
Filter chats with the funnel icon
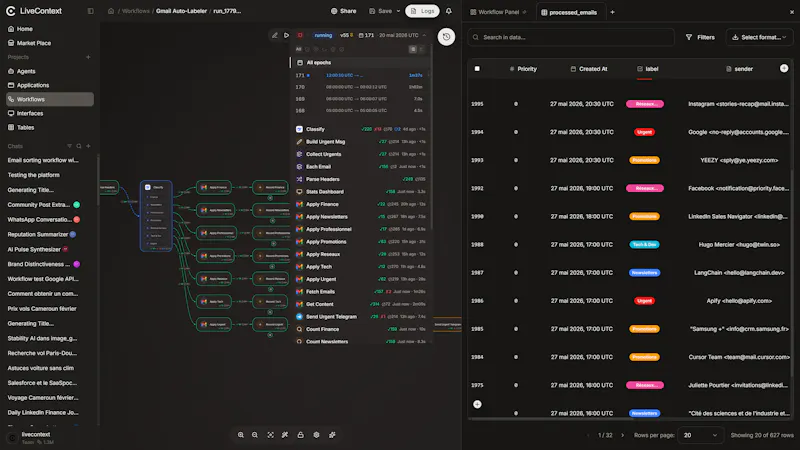point(69,146)
